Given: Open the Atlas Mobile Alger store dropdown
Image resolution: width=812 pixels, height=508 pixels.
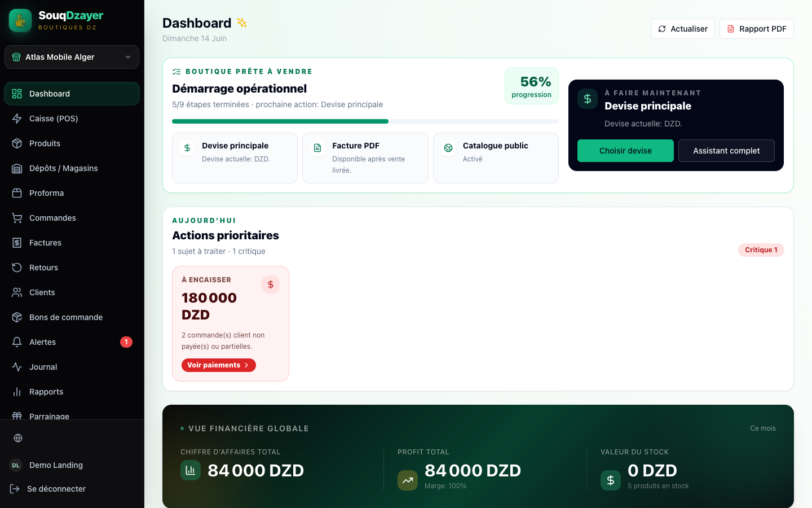Looking at the screenshot, I should coord(72,57).
